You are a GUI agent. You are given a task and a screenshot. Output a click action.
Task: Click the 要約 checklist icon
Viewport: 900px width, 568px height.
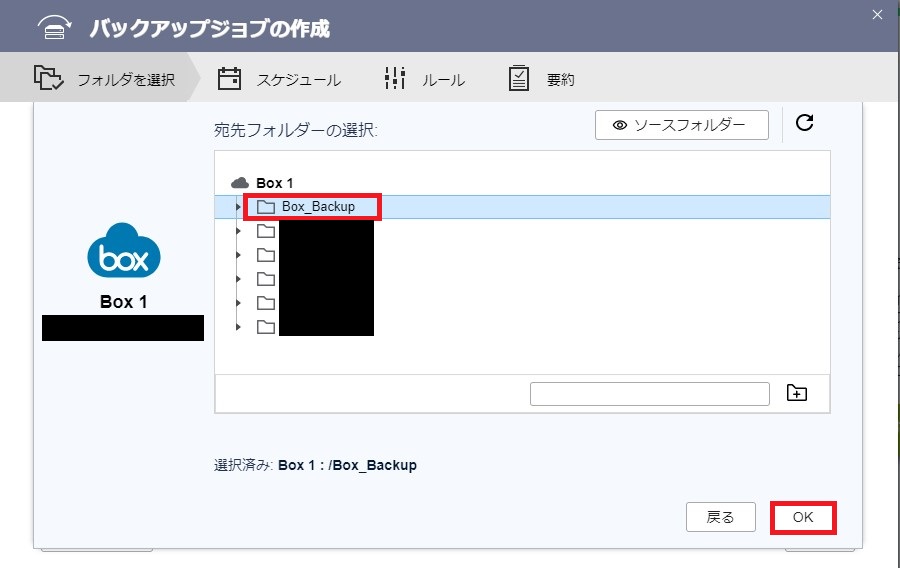(518, 78)
